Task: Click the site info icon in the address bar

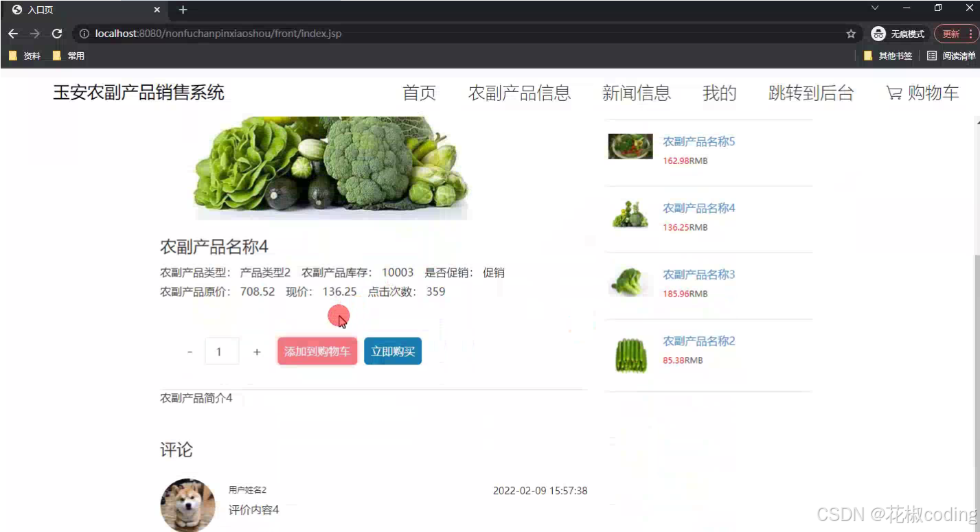Action: (x=84, y=34)
